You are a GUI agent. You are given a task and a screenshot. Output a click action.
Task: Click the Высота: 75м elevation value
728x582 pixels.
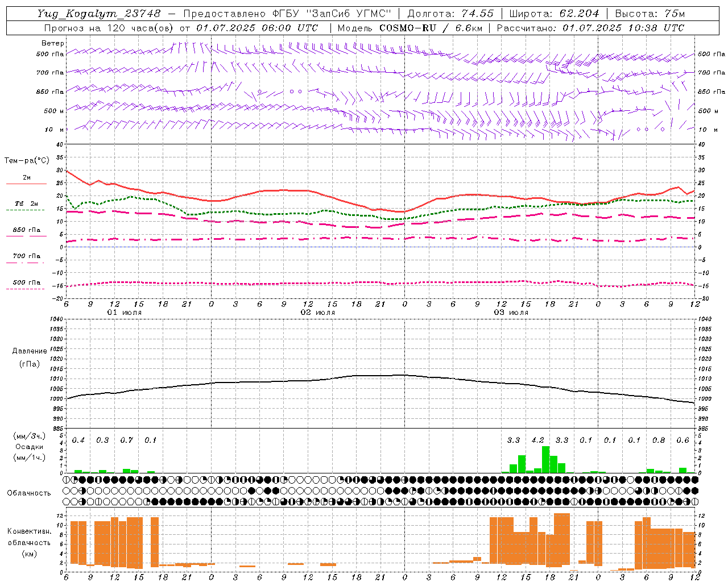tap(650, 14)
